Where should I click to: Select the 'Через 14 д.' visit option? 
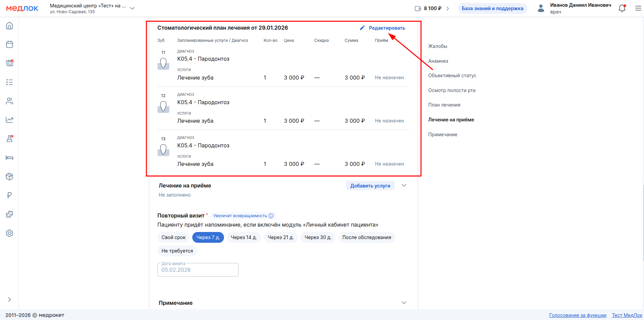(244, 237)
